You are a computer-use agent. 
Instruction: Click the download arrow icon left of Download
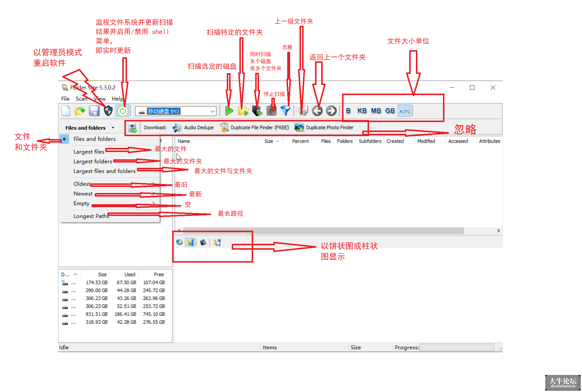pyautogui.click(x=133, y=127)
